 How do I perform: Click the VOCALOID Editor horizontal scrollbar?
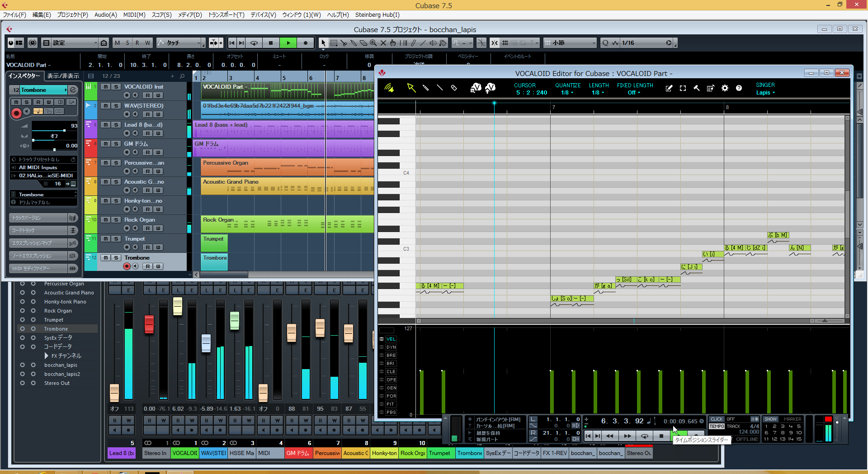coord(615,321)
